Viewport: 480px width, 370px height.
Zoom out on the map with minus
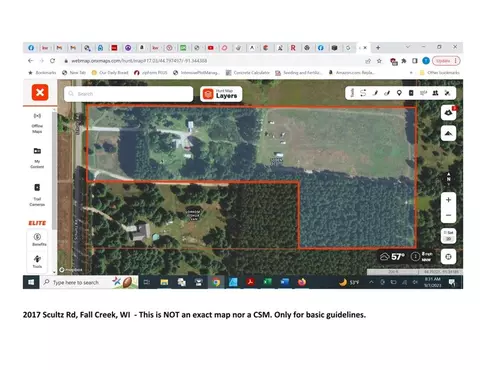449,215
